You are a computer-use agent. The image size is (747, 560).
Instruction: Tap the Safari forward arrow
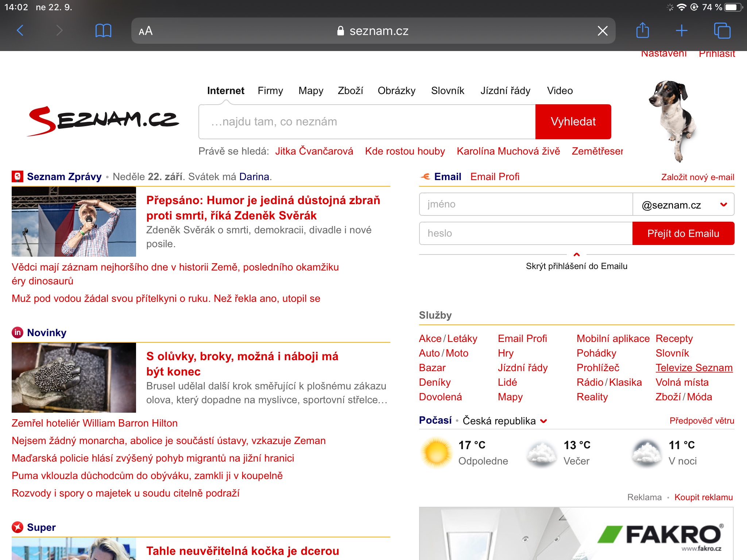[59, 31]
